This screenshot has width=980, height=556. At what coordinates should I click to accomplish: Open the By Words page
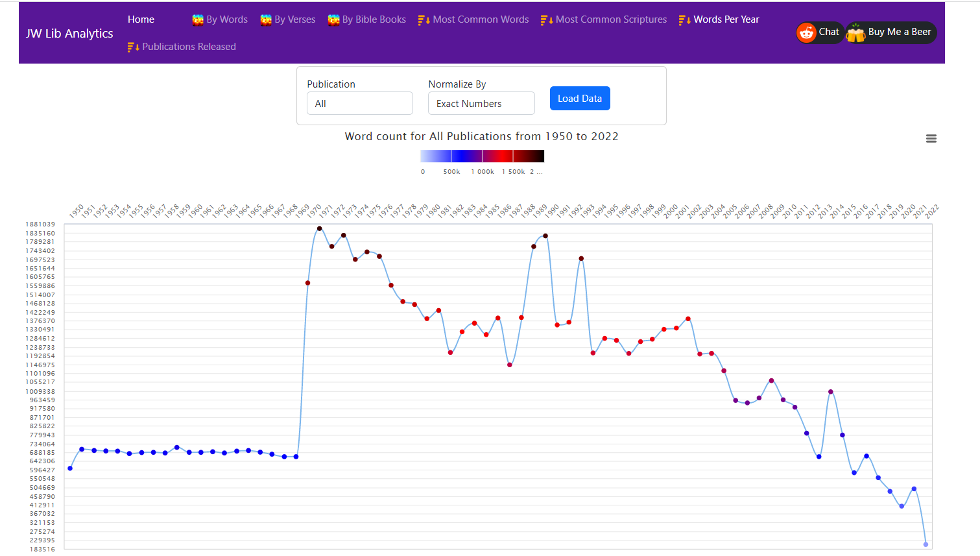click(220, 19)
